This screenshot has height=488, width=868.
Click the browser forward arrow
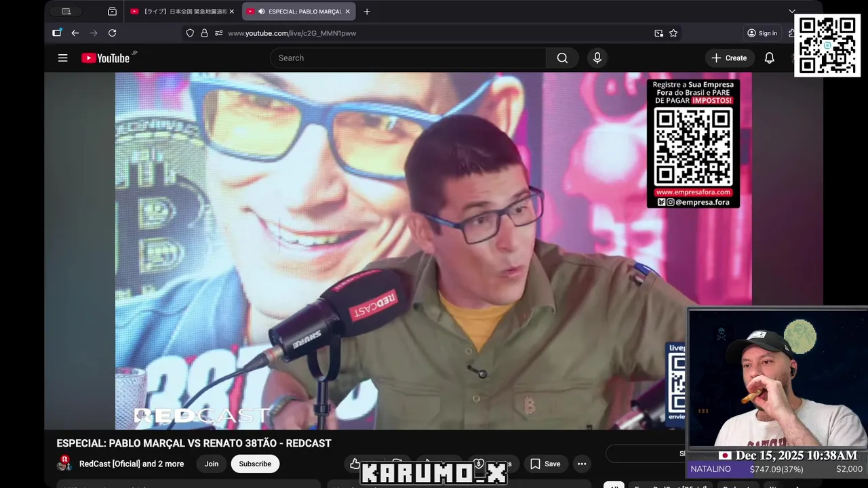94,33
